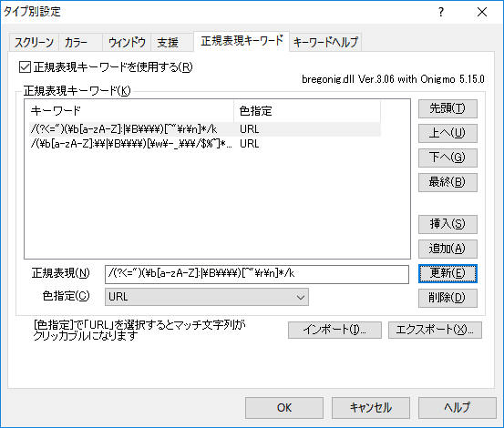
Task: Select the first keyword row starting /(?<=")
Action: point(205,129)
